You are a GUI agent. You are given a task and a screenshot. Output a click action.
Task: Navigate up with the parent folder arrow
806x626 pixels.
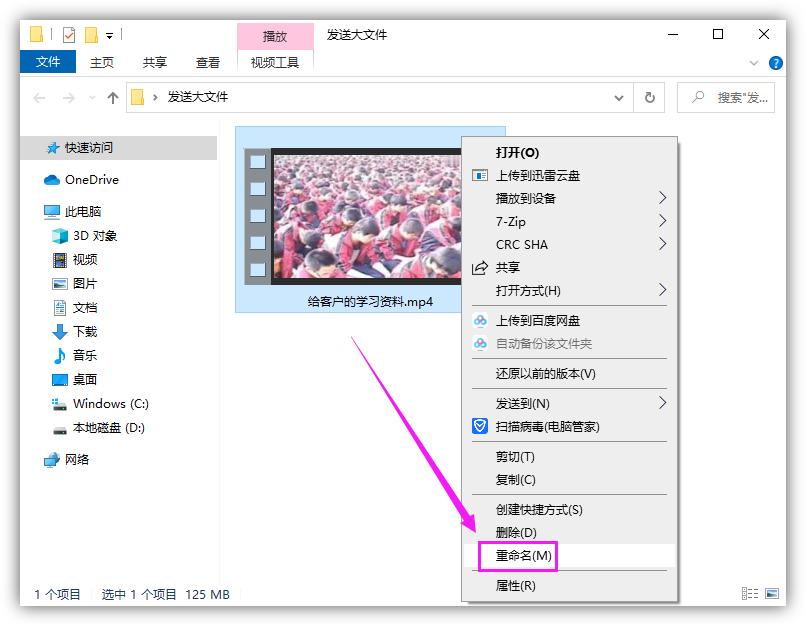coord(113,98)
